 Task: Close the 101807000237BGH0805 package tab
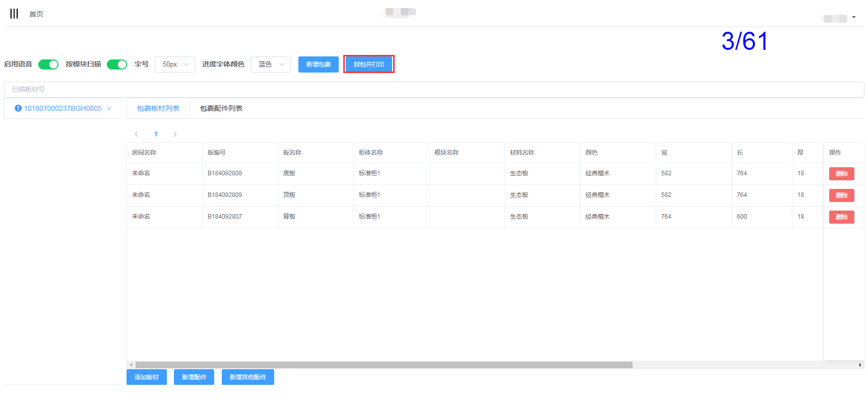(109, 109)
